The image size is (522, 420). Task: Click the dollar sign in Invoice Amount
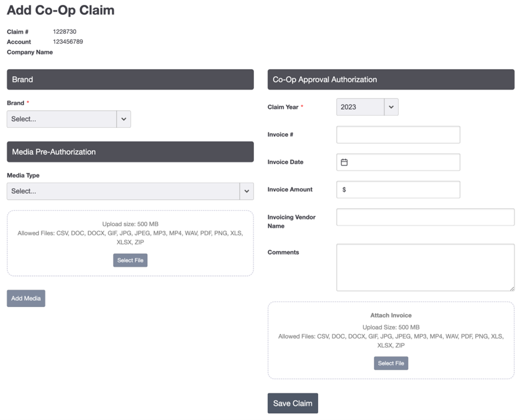344,189
